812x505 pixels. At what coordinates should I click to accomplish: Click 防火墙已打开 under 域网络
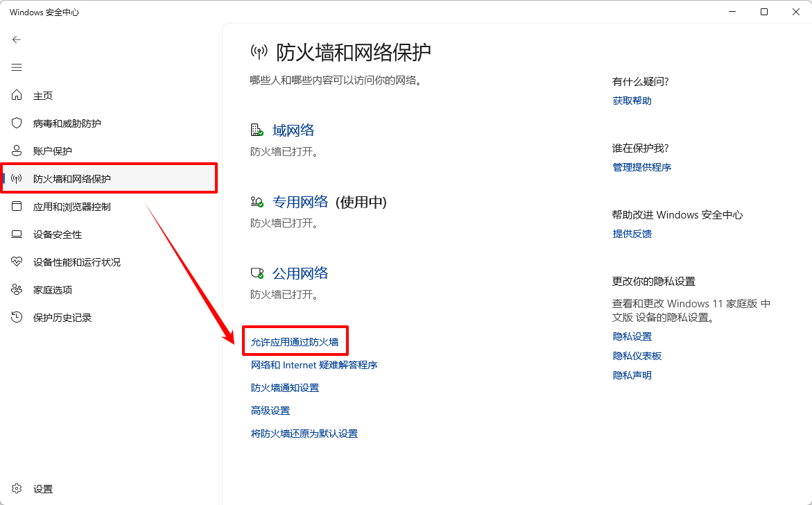pyautogui.click(x=284, y=152)
